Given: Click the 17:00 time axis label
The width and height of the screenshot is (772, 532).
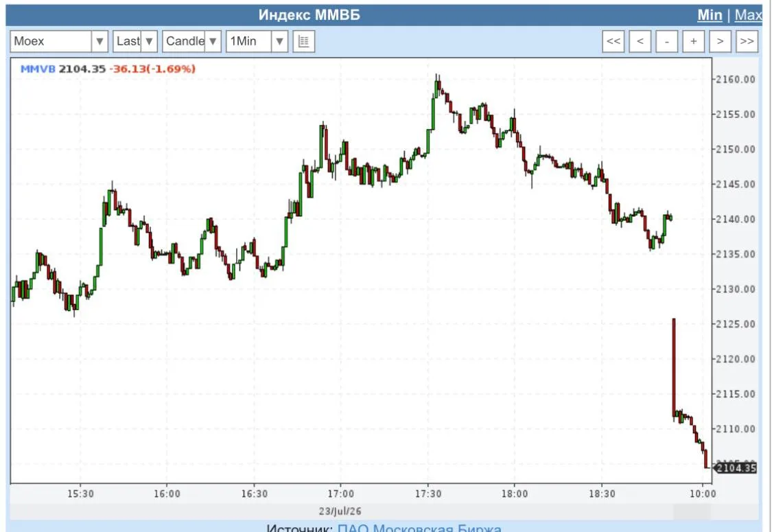Looking at the screenshot, I should (340, 494).
